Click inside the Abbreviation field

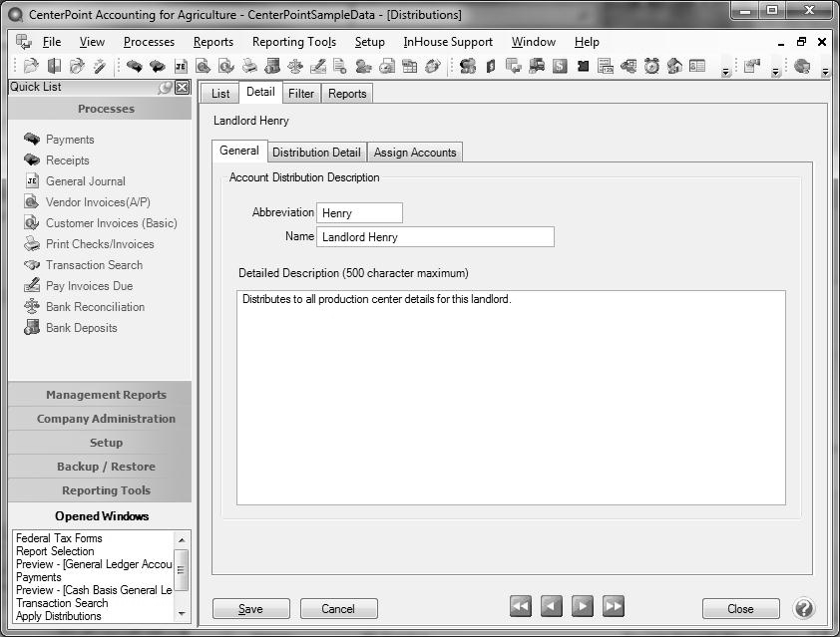[359, 213]
